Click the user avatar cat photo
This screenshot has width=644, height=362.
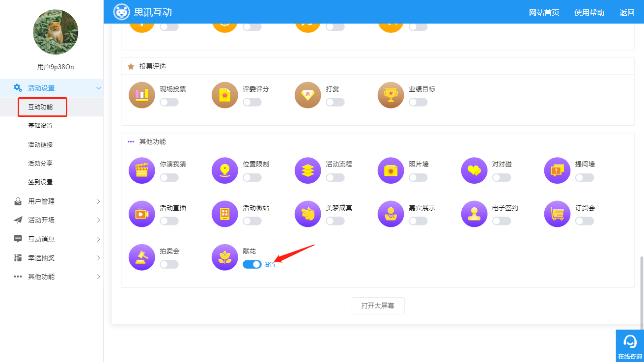56,32
